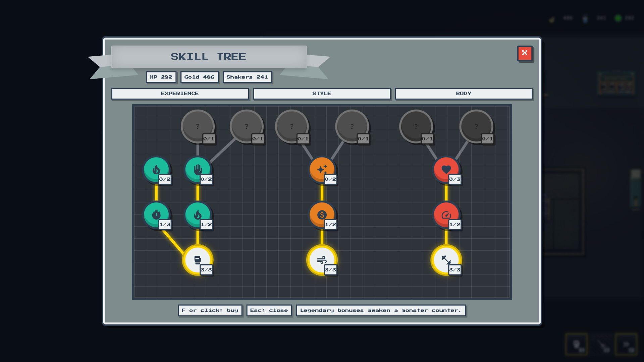644x362 pixels.
Task: Click the XP 282 counter
Action: point(161,77)
